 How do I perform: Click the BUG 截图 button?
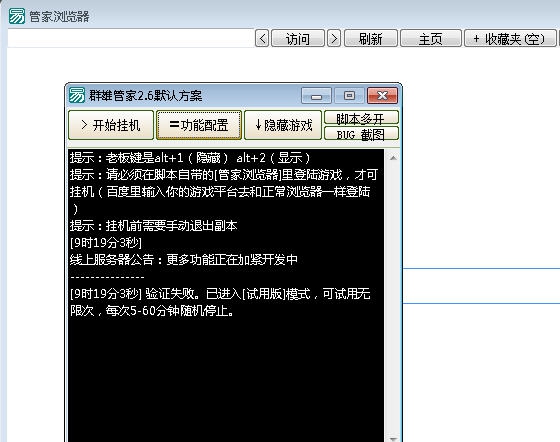[361, 134]
